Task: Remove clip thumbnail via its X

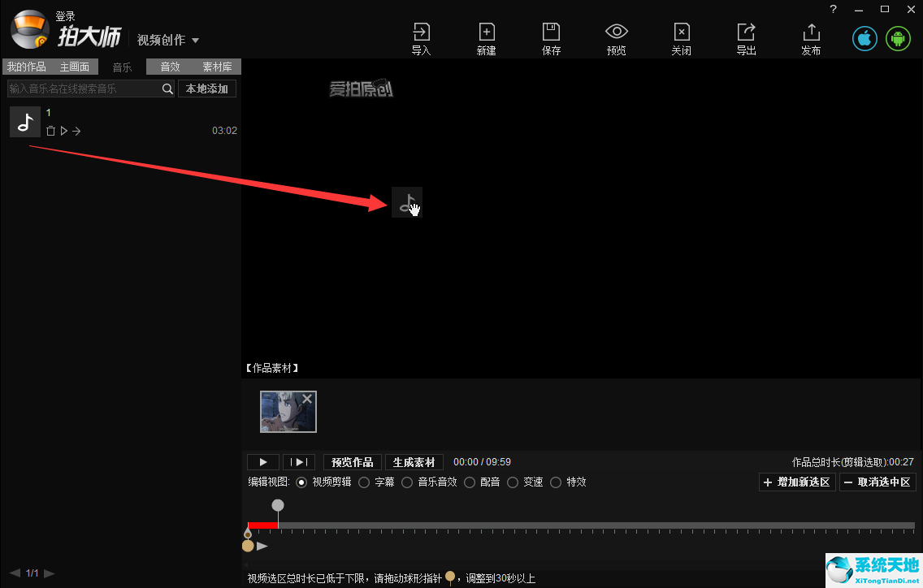Action: (307, 399)
